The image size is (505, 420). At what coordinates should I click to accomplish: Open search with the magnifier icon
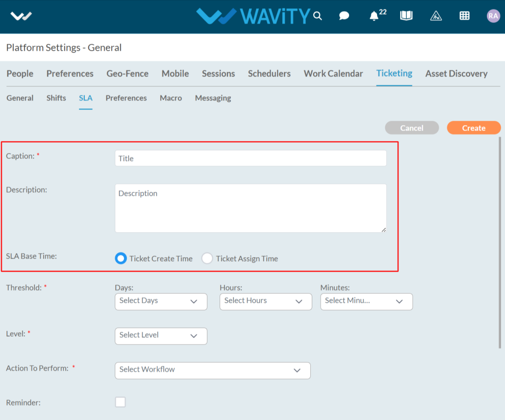click(x=318, y=16)
